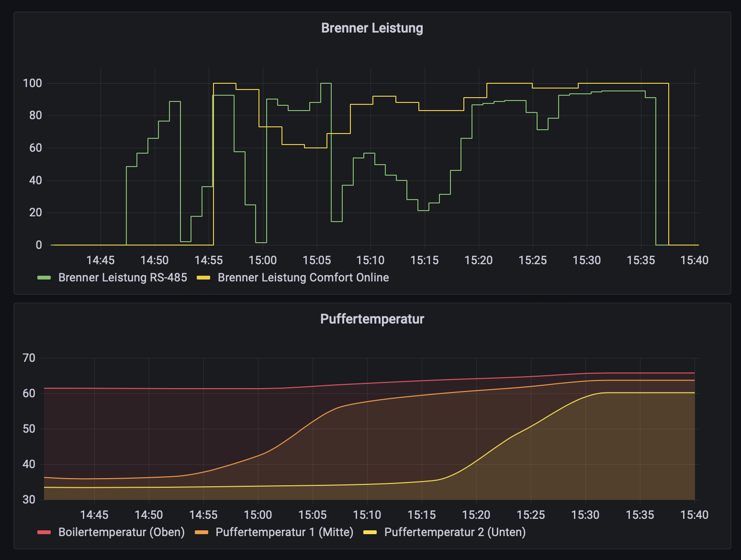Toggle Boilertemperatur (Oben) series legend label
Viewport: 741px width, 560px height.
point(121,532)
